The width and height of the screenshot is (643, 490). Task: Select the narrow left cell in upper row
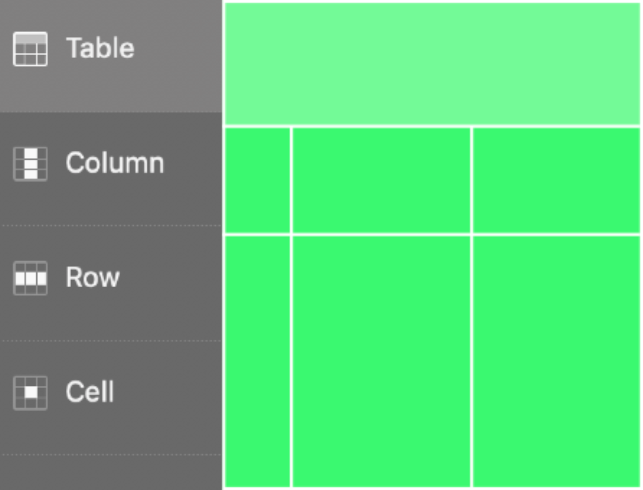(x=257, y=180)
